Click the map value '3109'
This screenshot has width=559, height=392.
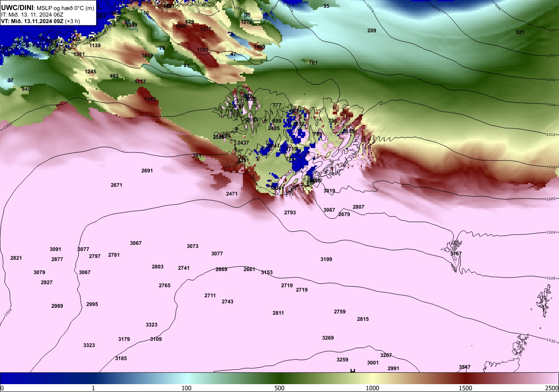156,339
